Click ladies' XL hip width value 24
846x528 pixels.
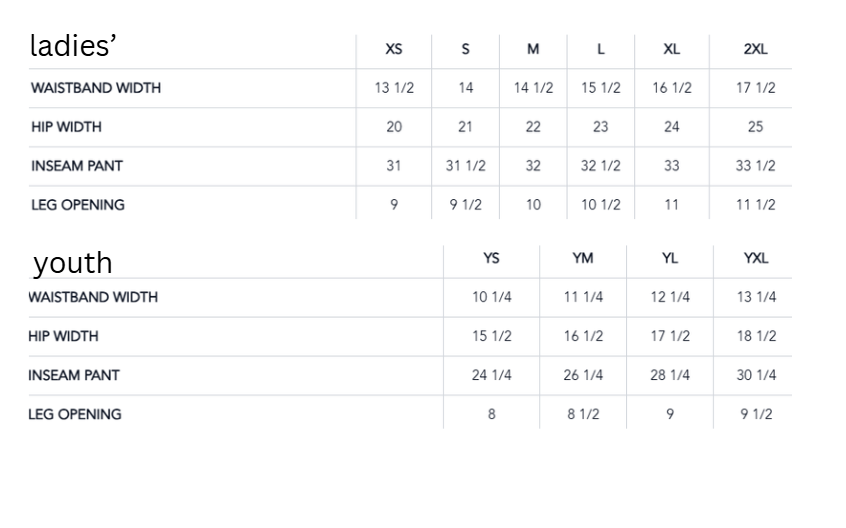click(x=672, y=127)
